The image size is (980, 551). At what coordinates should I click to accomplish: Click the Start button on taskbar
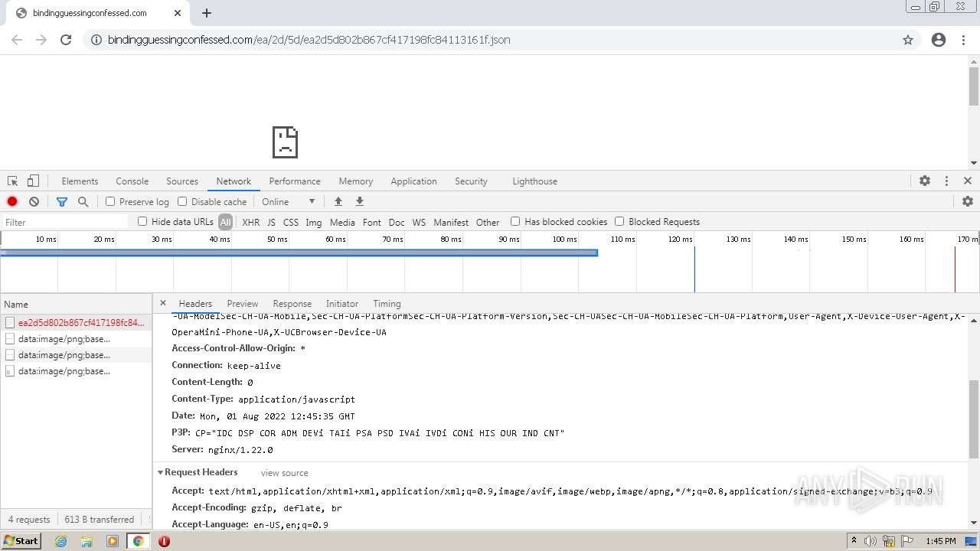[21, 540]
